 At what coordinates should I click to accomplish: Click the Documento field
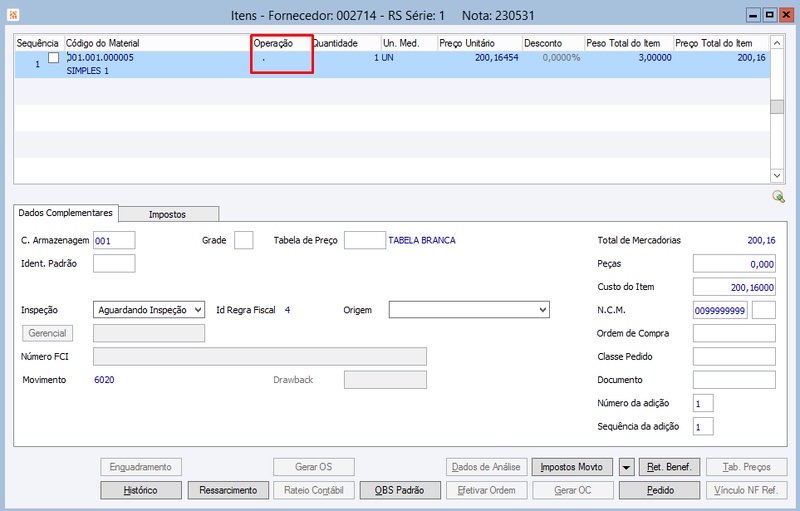tap(734, 380)
